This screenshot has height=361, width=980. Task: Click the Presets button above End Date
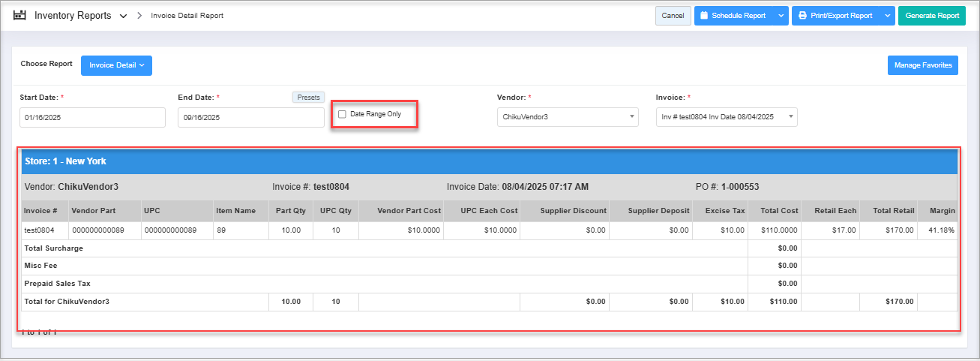coord(307,97)
